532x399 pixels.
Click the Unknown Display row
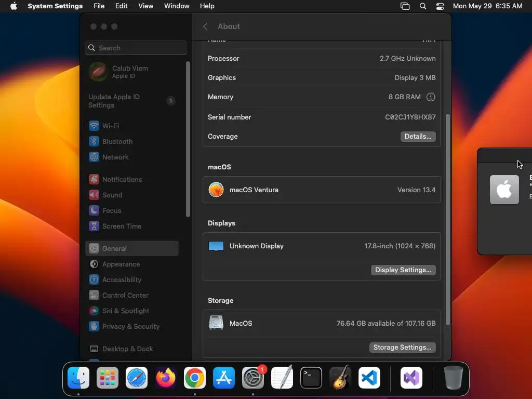pyautogui.click(x=322, y=246)
